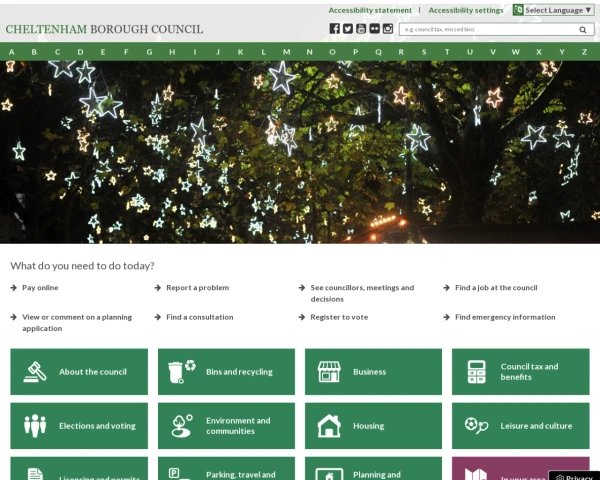
Task: Select letter Z in the A-Z bar
Action: (584, 52)
